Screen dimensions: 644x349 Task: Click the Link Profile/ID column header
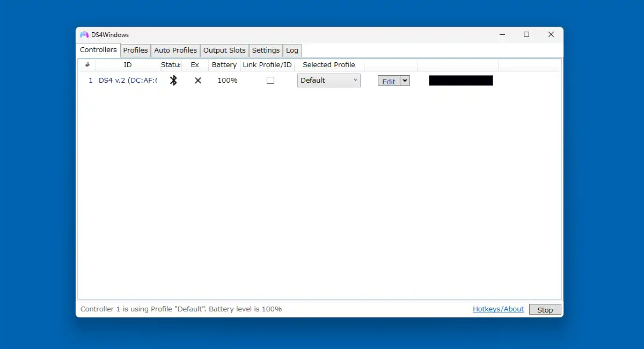pyautogui.click(x=267, y=65)
